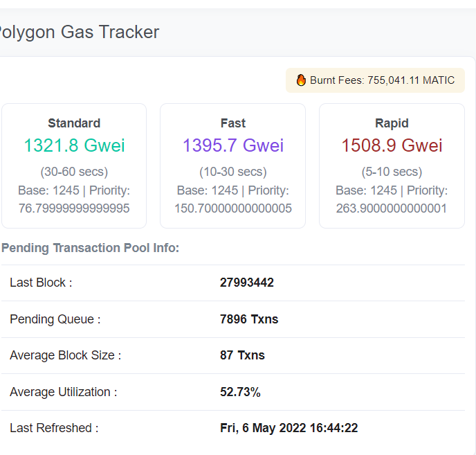Click the fire icon beside Burnt Fees
The width and height of the screenshot is (476, 455).
[x=301, y=80]
